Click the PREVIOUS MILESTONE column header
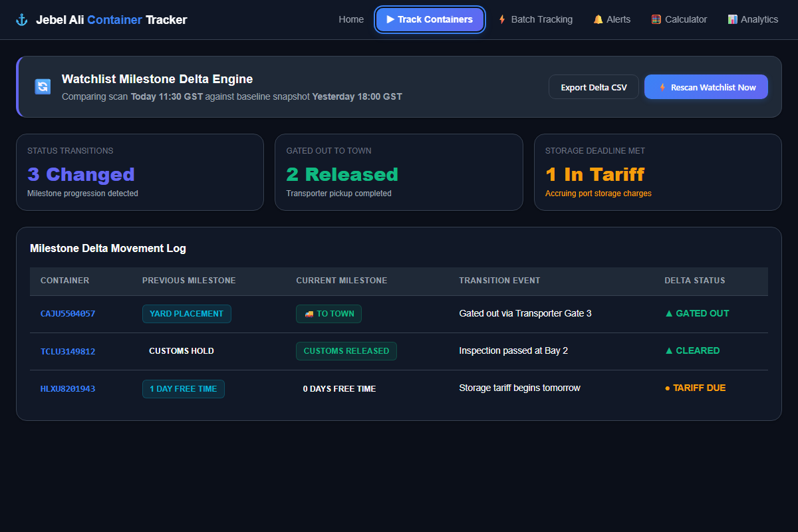Image resolution: width=798 pixels, height=532 pixels. 189,281
